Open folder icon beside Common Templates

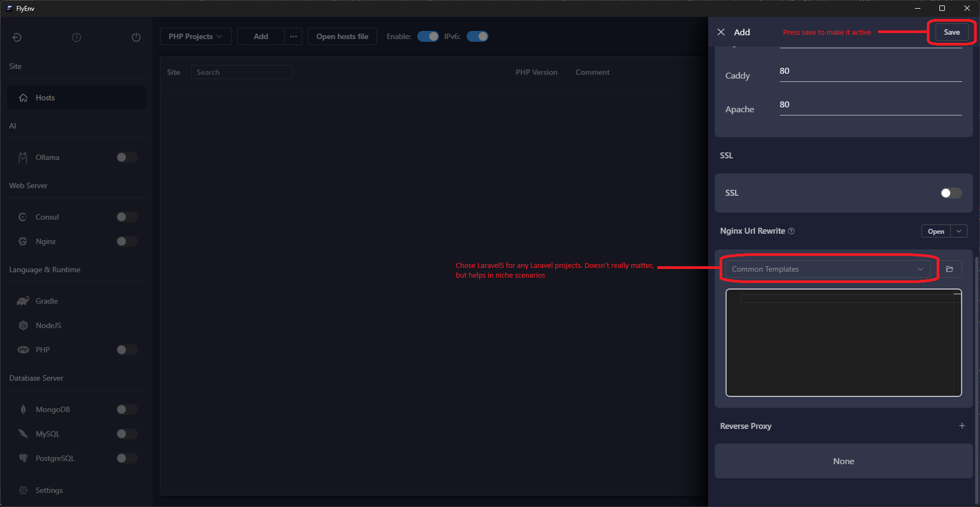coord(950,269)
